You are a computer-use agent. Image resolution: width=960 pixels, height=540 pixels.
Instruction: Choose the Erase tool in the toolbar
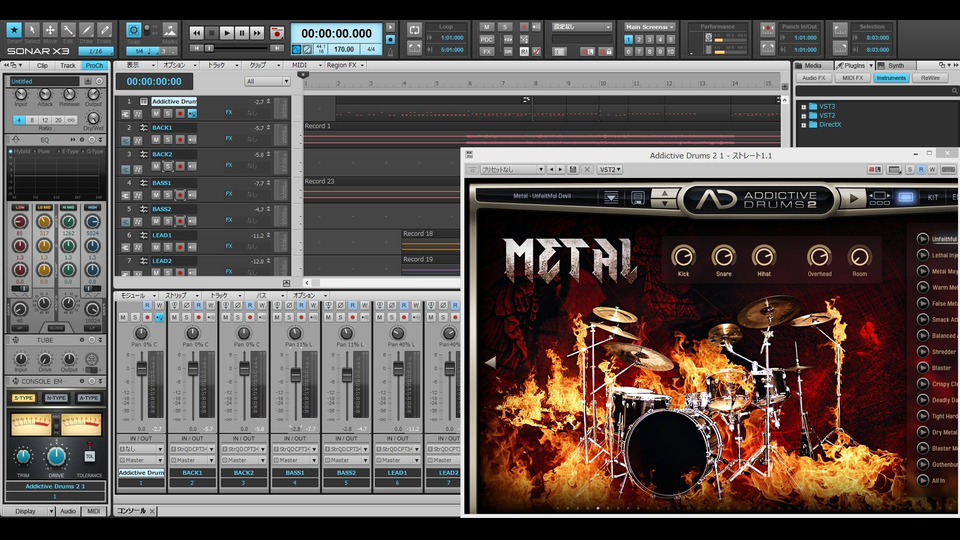(105, 30)
